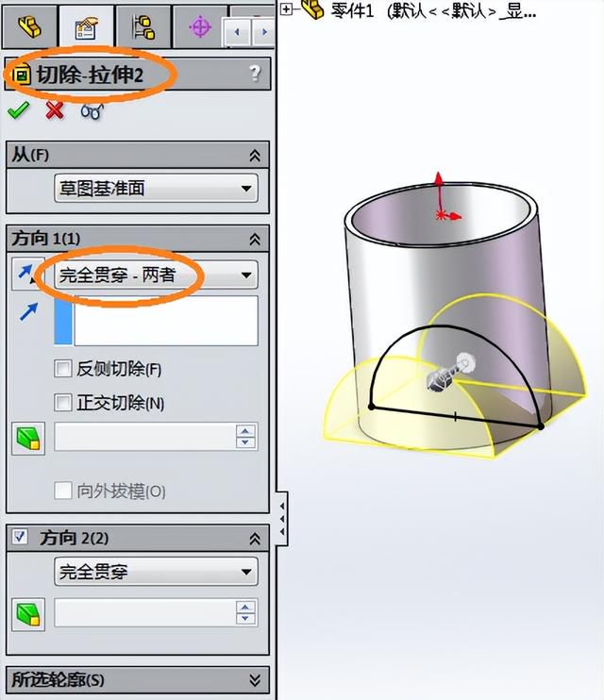Switch to the PropertyManager tab
This screenshot has height=700, width=604.
pos(86,27)
